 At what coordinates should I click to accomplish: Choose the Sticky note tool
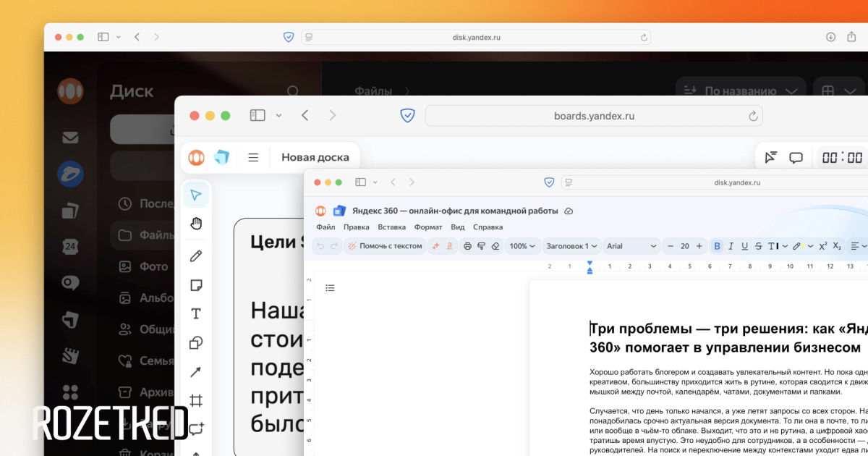[x=196, y=285]
